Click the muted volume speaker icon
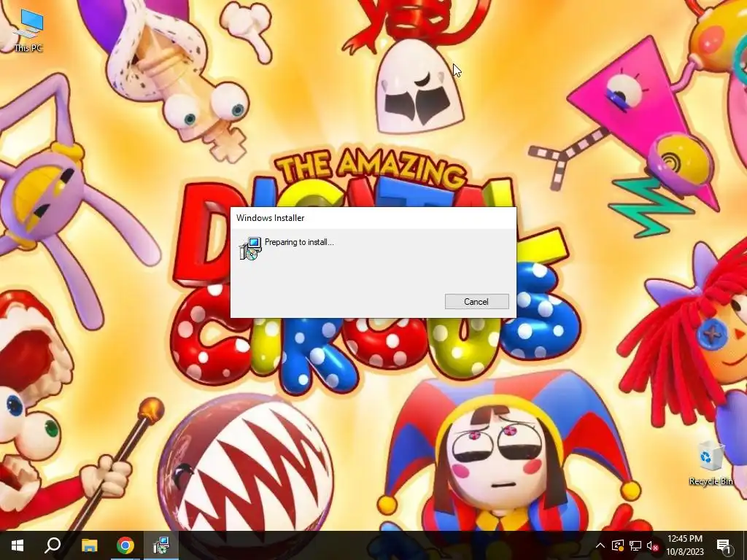 coord(652,545)
